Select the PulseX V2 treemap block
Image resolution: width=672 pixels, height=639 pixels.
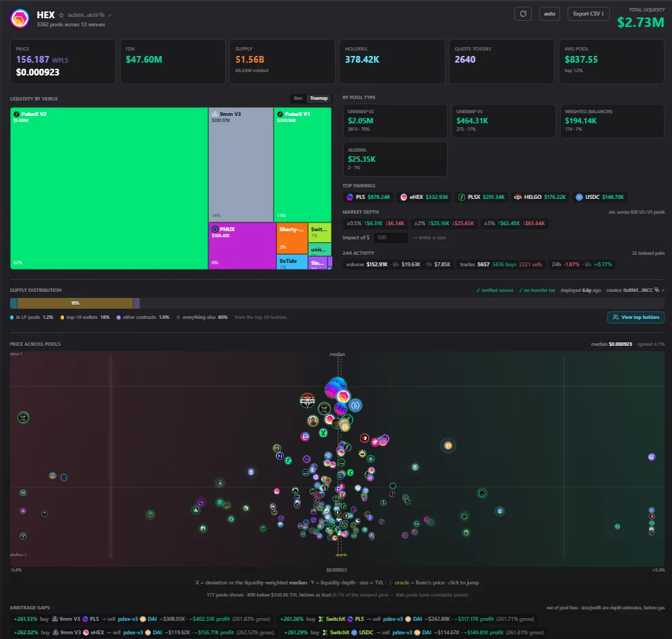[109, 188]
